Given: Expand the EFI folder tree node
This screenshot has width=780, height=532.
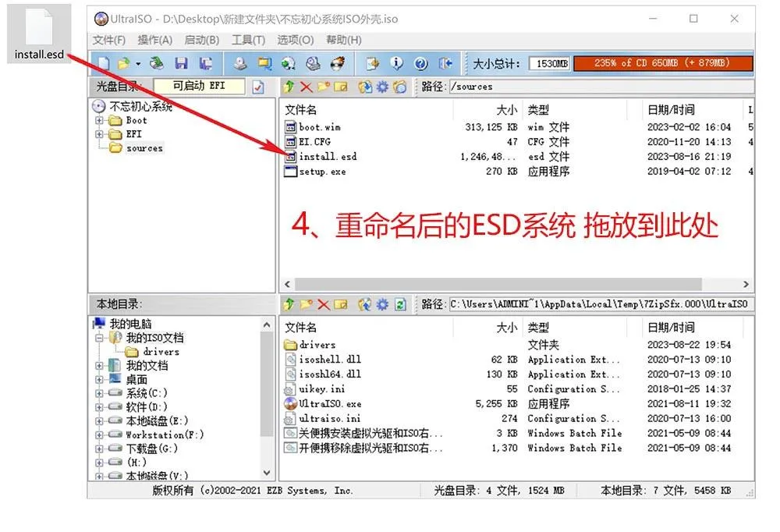Looking at the screenshot, I should [99, 134].
